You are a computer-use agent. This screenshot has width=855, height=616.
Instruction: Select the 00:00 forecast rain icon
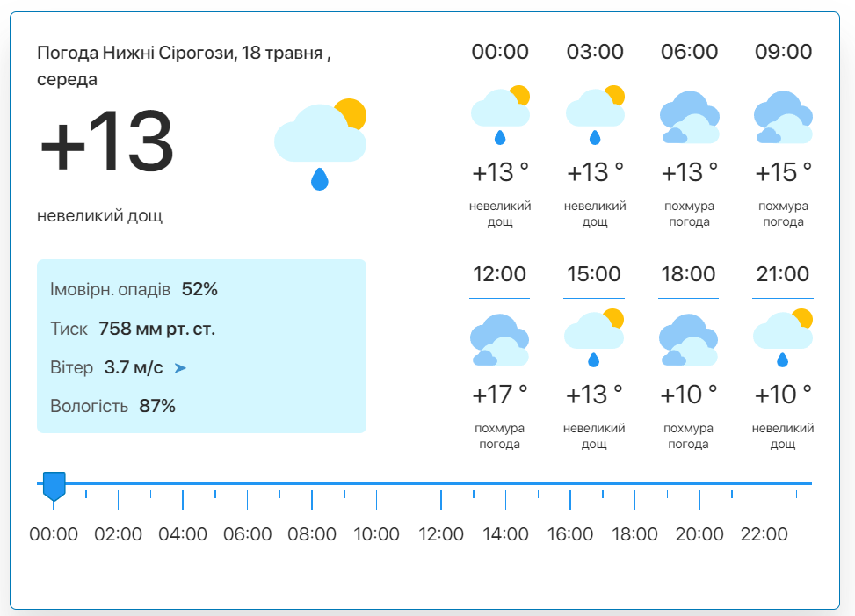pyautogui.click(x=500, y=115)
